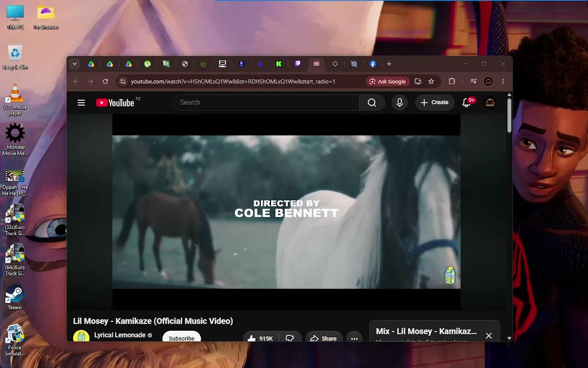
Task: Select Tor Browser desktop icon
Action: click(46, 17)
